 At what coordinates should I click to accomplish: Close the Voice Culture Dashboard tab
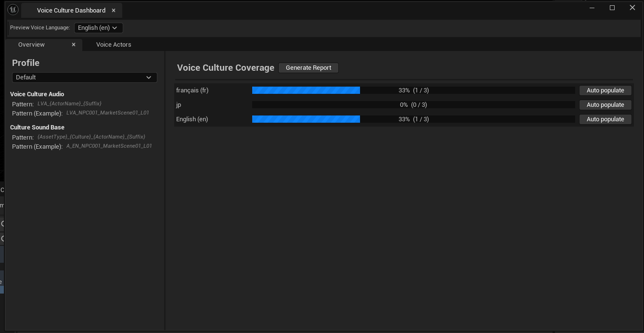[x=114, y=11]
